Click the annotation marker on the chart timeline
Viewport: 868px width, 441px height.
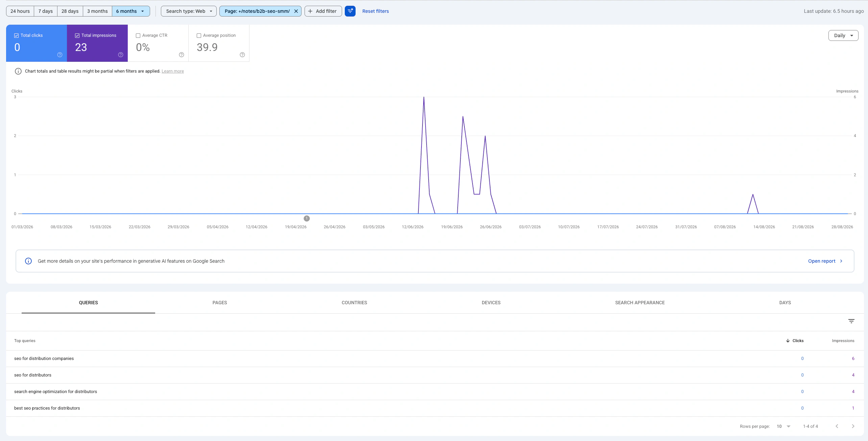[x=307, y=218]
